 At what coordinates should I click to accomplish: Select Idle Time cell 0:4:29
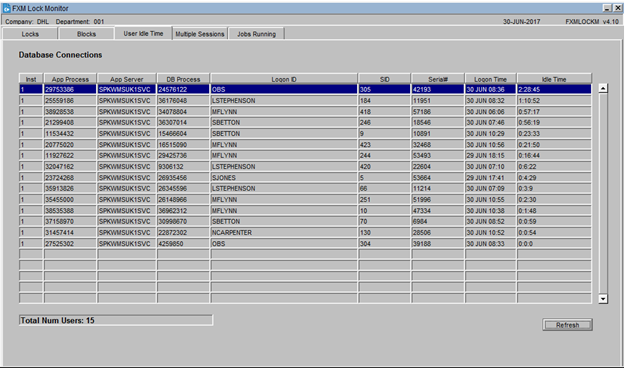[554, 177]
